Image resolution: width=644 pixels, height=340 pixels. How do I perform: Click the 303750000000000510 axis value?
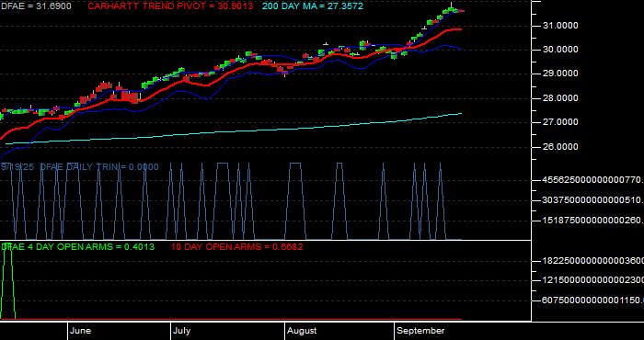[x=592, y=200]
